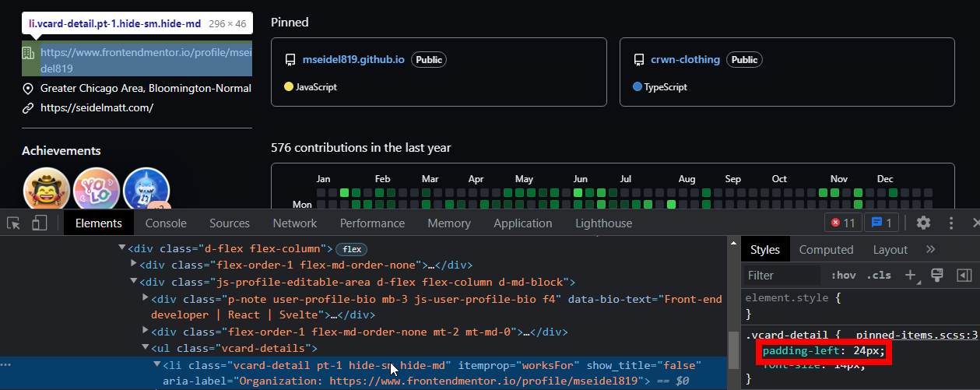This screenshot has height=390, width=980.
Task: Open the 11 errors counter
Action: [x=843, y=223]
